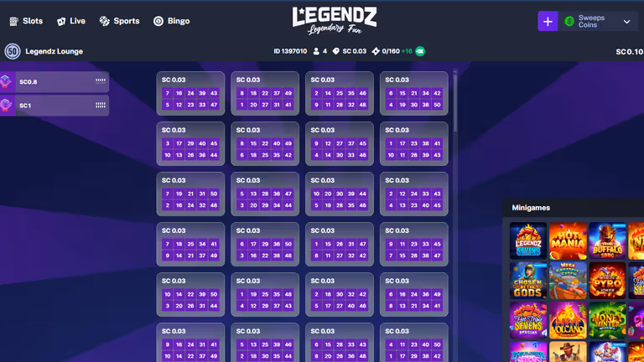
Task: Click the purple plus button
Action: pos(548,22)
